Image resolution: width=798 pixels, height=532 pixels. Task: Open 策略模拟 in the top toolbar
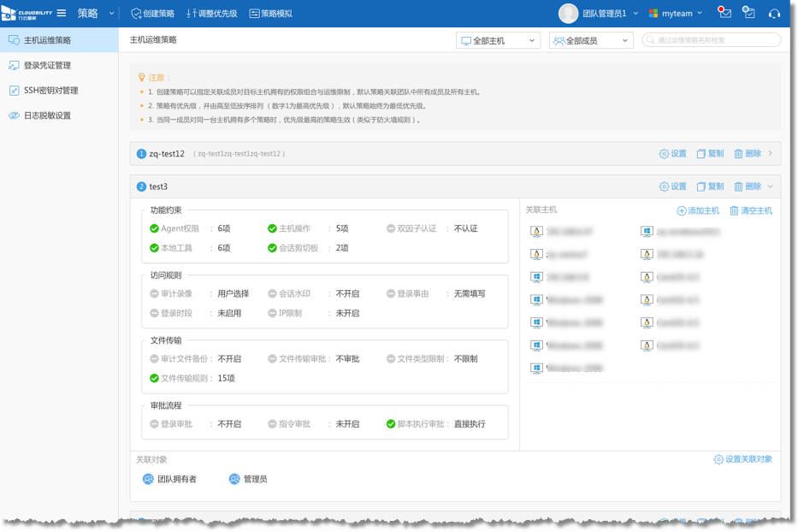coord(271,14)
